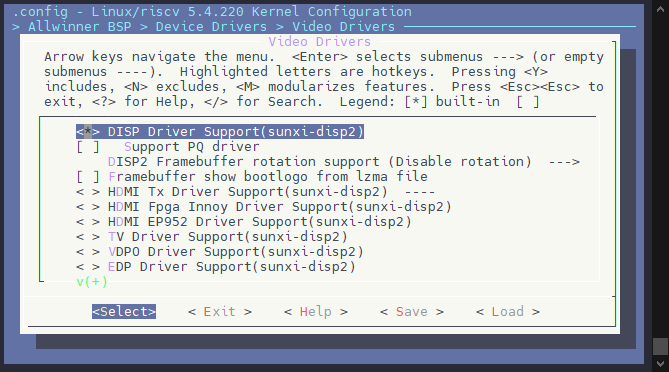
Task: Check Framebuffer show bootlogo from lzma file
Action: coord(88,177)
